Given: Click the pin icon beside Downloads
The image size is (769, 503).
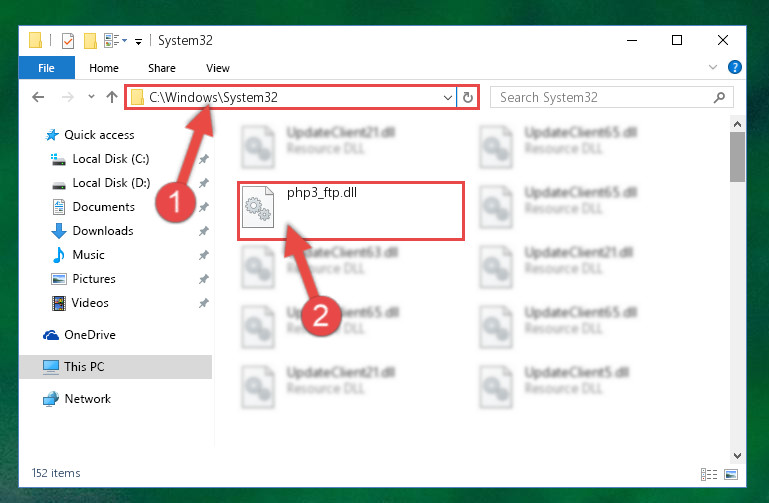Looking at the screenshot, I should pos(204,231).
